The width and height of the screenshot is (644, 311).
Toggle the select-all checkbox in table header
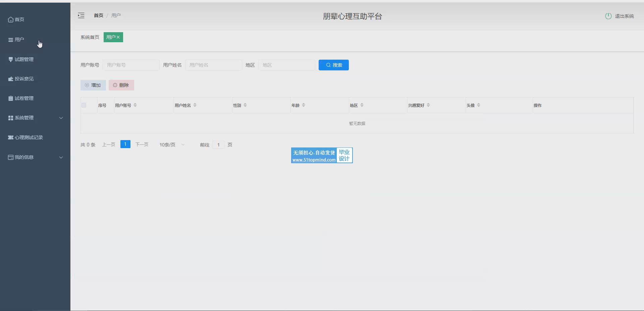(84, 105)
